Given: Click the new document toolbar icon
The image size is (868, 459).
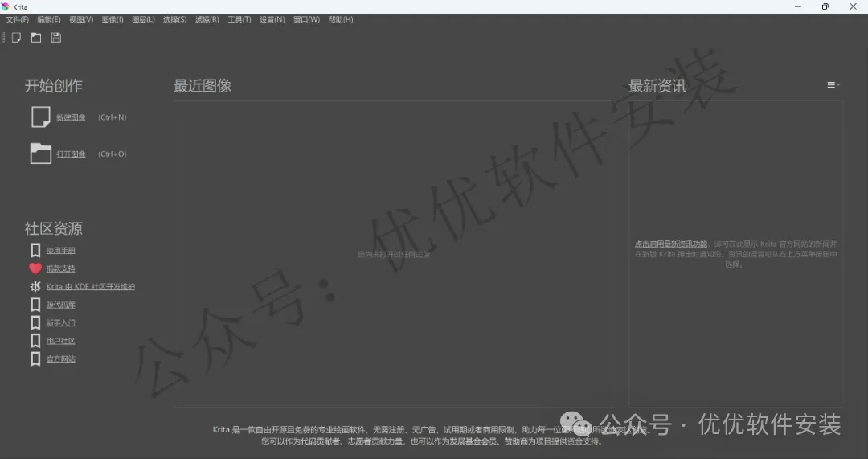Looking at the screenshot, I should (x=17, y=38).
